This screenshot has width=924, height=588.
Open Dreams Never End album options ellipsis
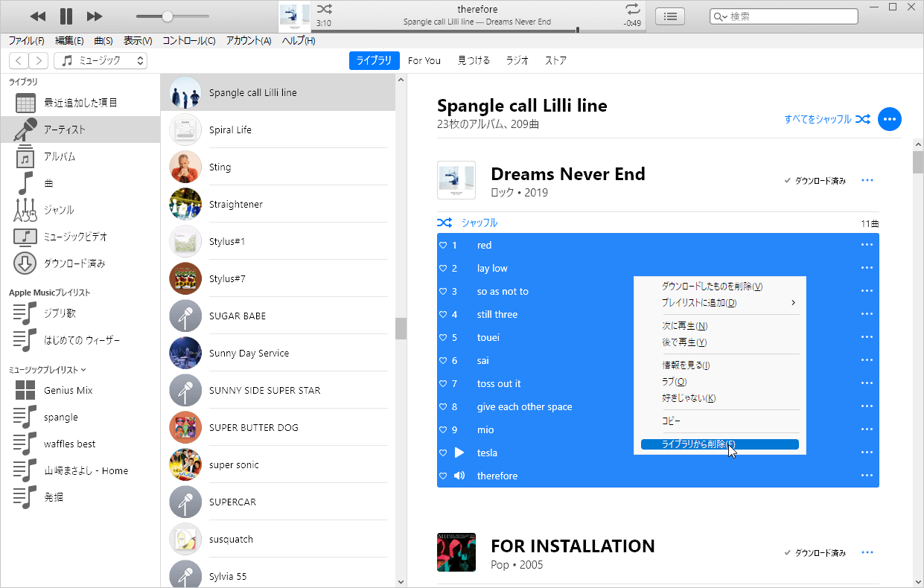[x=867, y=180]
